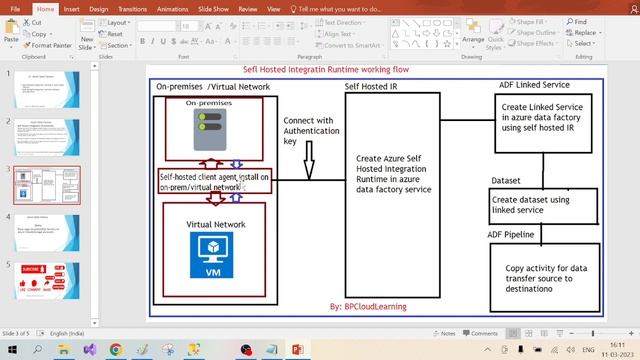Start Slide Show from status bar

tap(560, 333)
